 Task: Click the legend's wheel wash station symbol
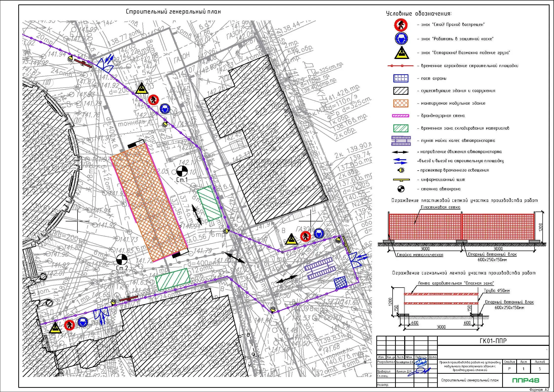[x=401, y=141]
